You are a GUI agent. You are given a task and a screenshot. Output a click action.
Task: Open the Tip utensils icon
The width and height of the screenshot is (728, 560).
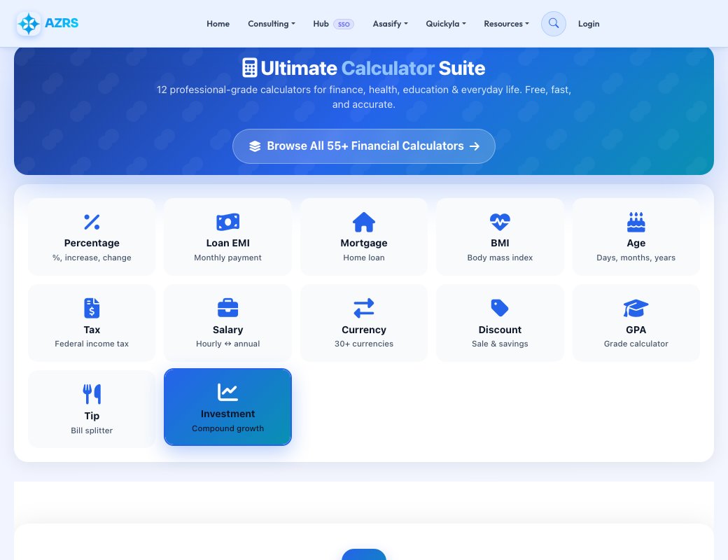[x=92, y=394]
